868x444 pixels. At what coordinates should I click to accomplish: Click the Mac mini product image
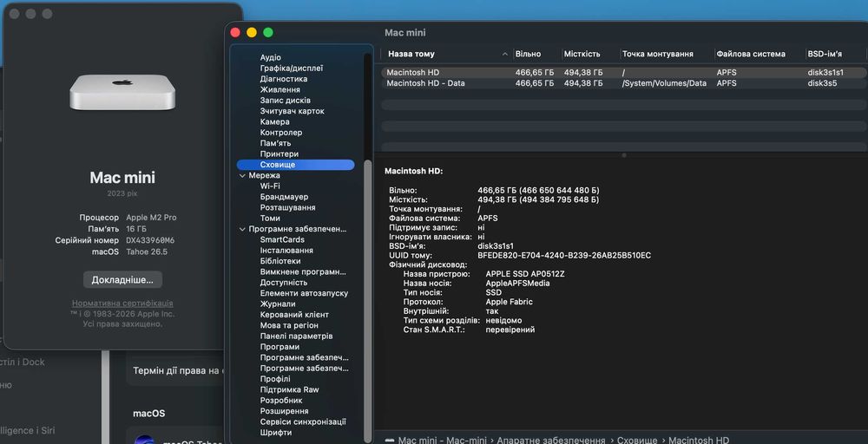click(122, 92)
